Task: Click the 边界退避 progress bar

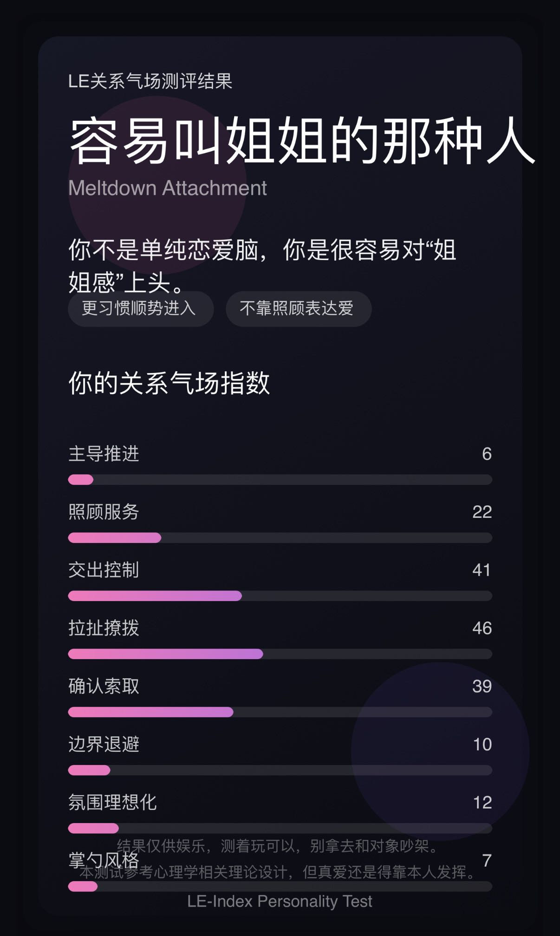Action: [x=280, y=770]
